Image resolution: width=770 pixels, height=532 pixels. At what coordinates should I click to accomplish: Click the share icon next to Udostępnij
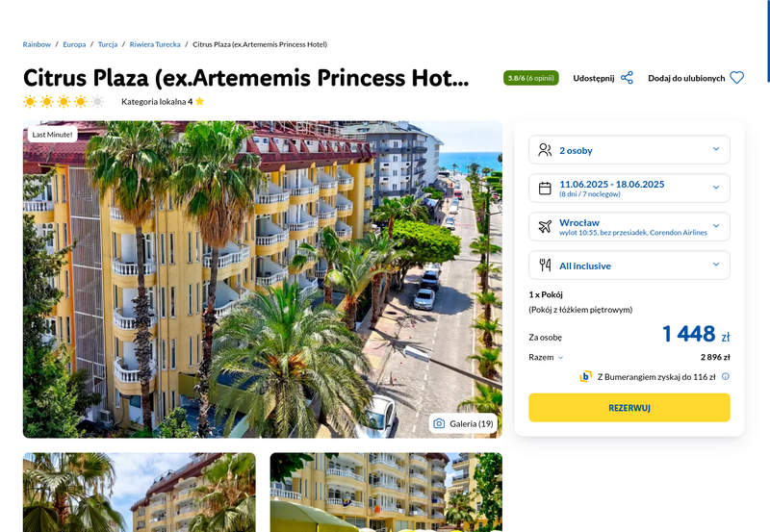[627, 78]
